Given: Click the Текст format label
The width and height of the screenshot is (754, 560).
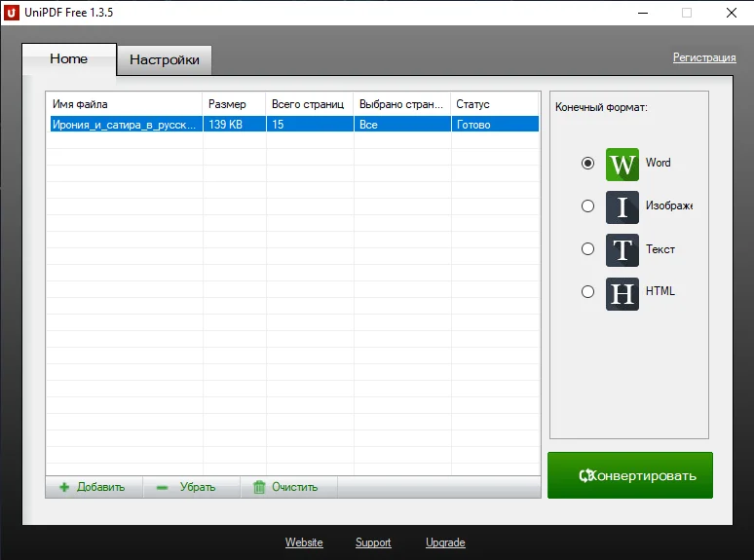Looking at the screenshot, I should 660,249.
